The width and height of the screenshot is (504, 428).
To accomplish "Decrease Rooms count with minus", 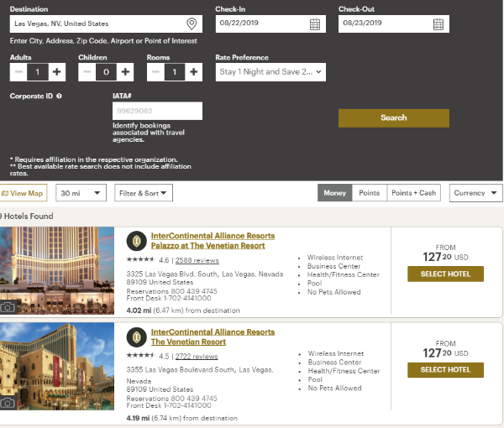I will click(155, 72).
